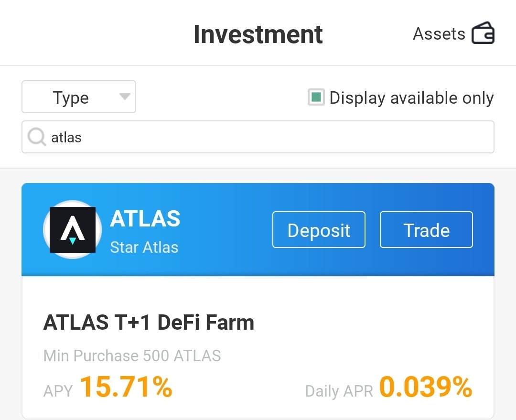Click the blue ATLAS card header
The height and width of the screenshot is (420, 516).
click(x=258, y=229)
